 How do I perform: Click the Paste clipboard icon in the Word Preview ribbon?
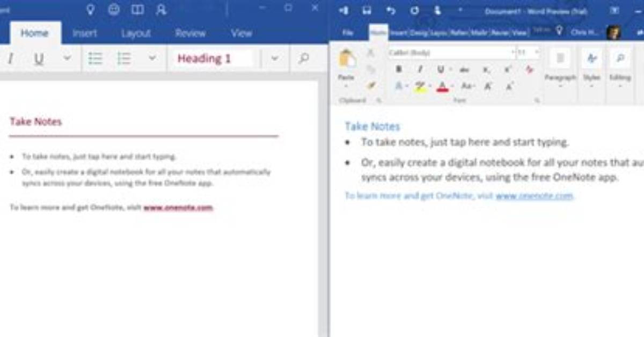[347, 58]
